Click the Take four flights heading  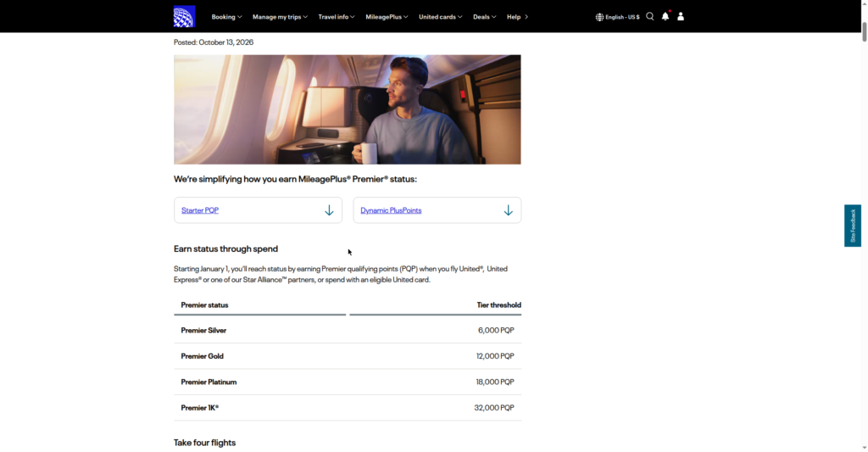click(205, 443)
